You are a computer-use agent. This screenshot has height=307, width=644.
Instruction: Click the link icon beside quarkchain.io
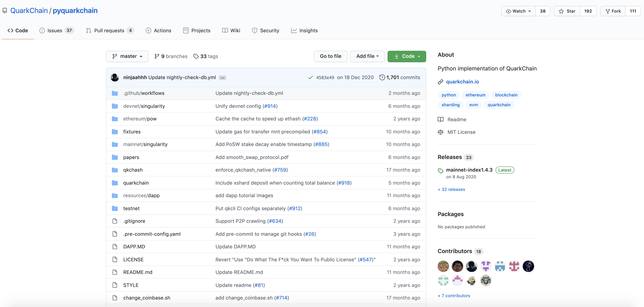[441, 82]
